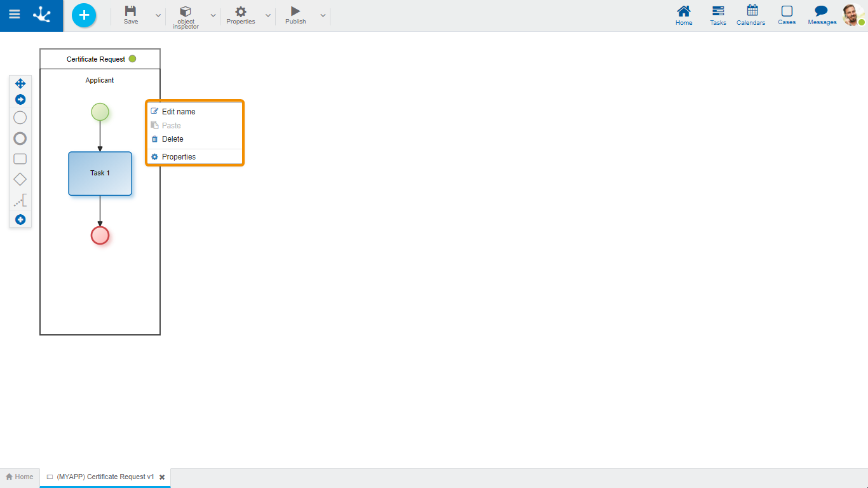Click the move arrows palette icon
The image size is (868, 488).
click(x=20, y=84)
